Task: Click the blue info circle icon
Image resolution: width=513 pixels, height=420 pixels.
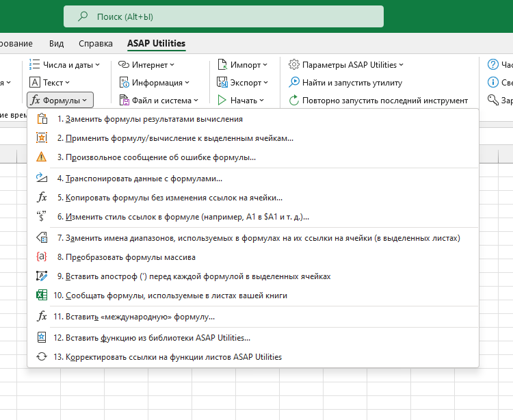Action: [492, 82]
